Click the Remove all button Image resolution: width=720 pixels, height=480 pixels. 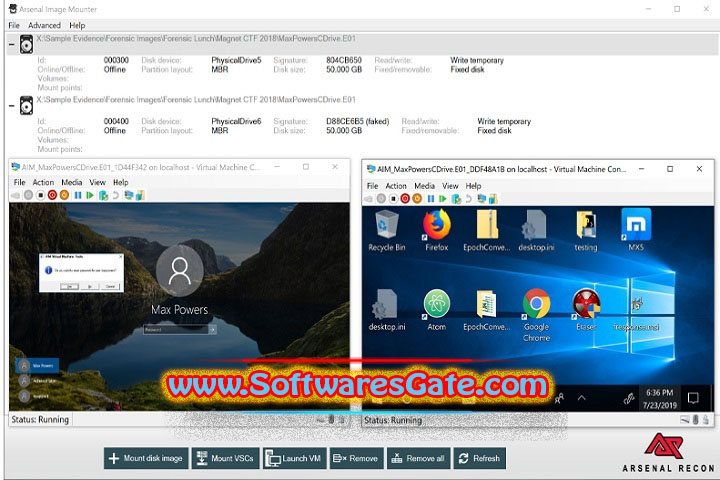pyautogui.click(x=419, y=458)
